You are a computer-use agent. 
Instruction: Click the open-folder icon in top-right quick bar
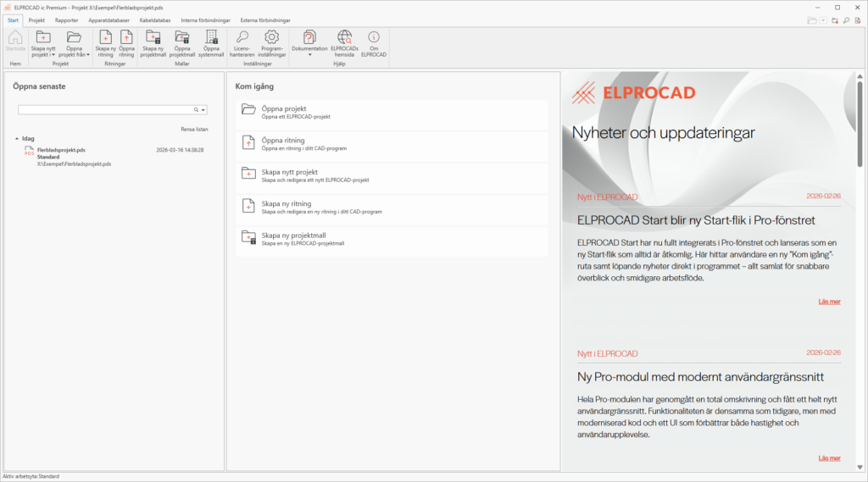click(x=811, y=20)
